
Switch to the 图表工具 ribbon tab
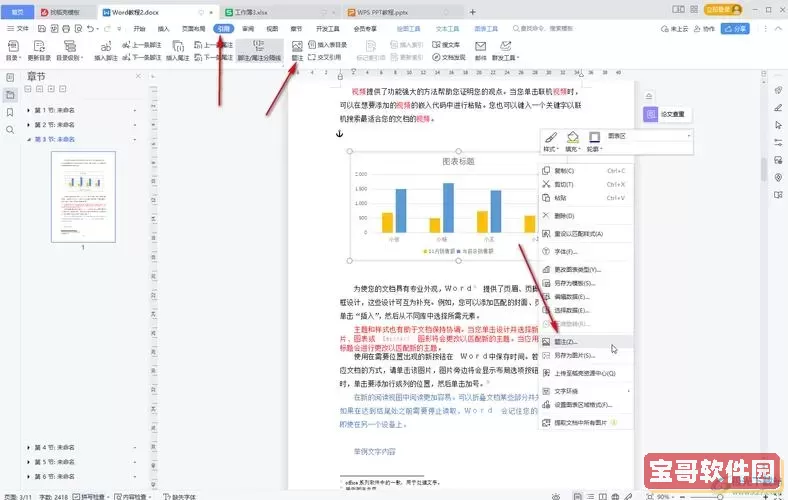click(x=486, y=29)
